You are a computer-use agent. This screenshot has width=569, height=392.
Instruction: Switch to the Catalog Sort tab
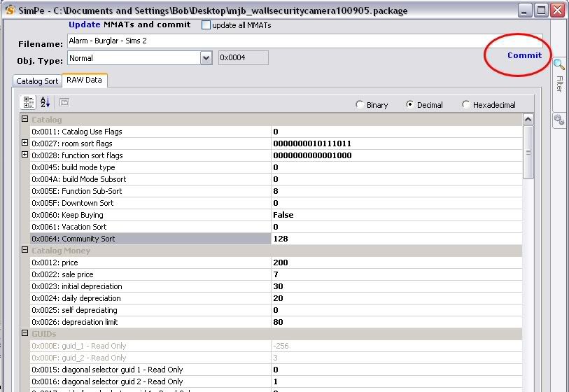tap(37, 81)
